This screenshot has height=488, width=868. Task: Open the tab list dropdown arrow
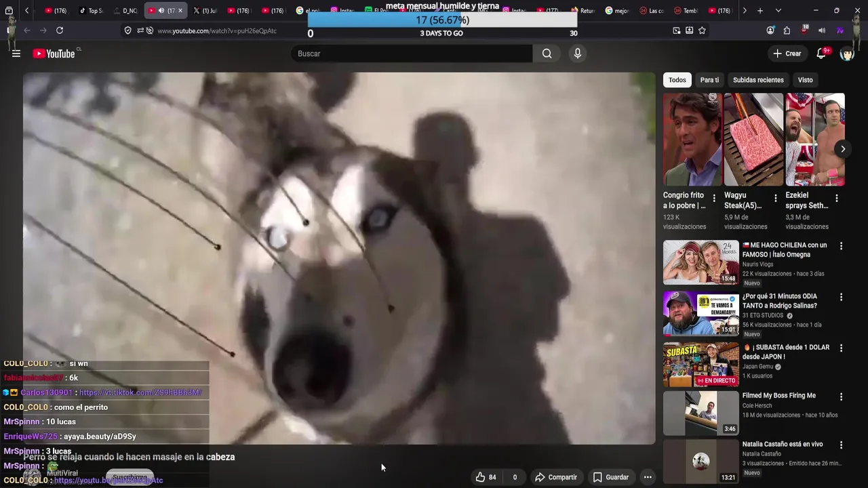pyautogui.click(x=778, y=11)
